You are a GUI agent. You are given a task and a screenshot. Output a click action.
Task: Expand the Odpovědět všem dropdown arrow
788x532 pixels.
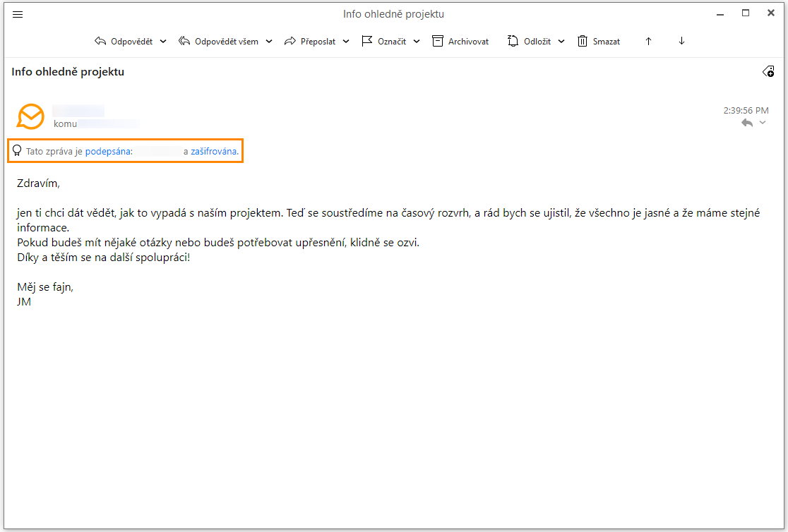coord(269,42)
